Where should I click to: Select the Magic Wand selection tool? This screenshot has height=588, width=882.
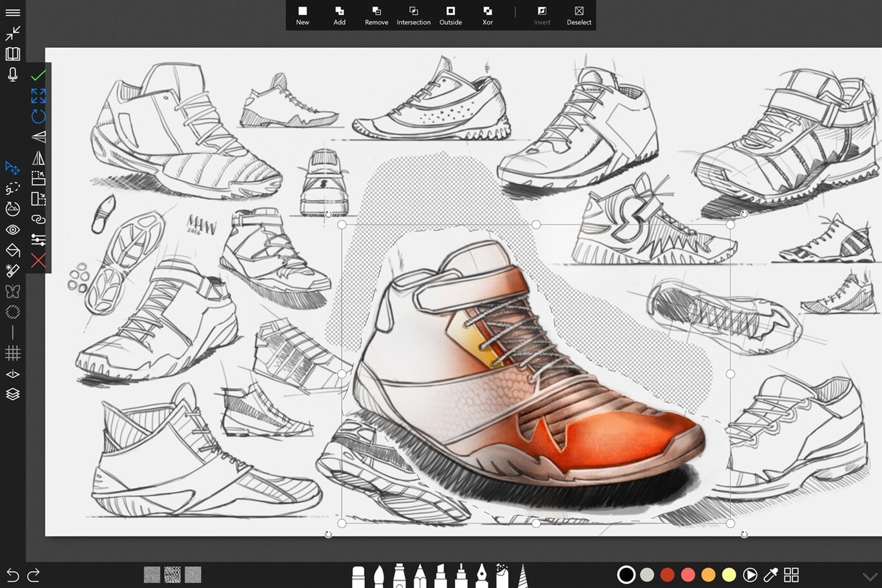pos(12,271)
